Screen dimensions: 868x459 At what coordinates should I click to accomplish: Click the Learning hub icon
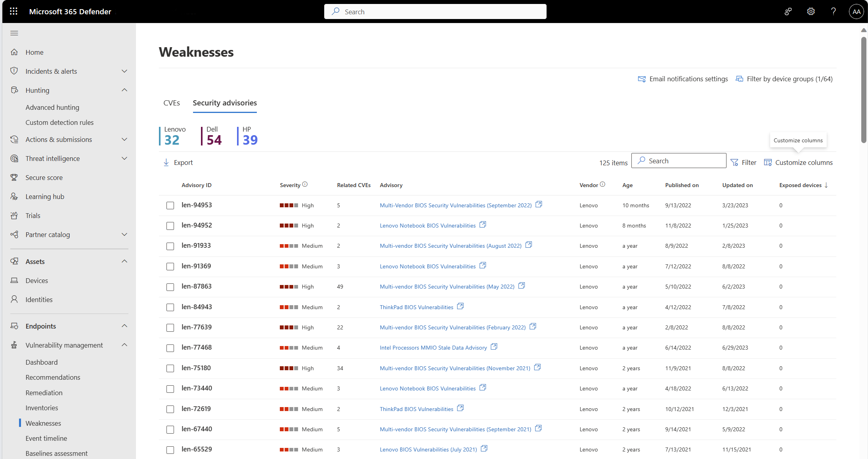pos(14,196)
